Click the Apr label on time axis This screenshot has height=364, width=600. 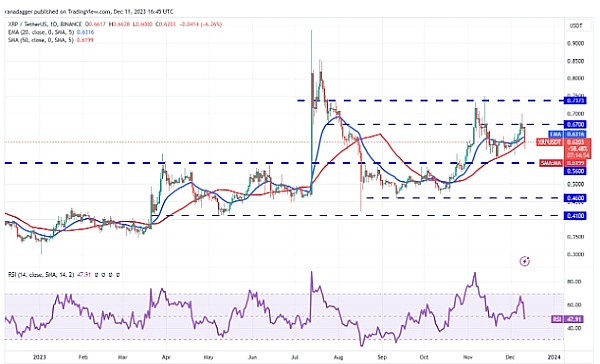[x=166, y=357]
